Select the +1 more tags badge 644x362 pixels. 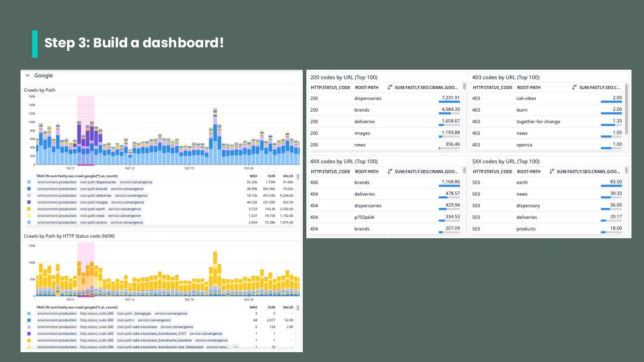coord(236,347)
